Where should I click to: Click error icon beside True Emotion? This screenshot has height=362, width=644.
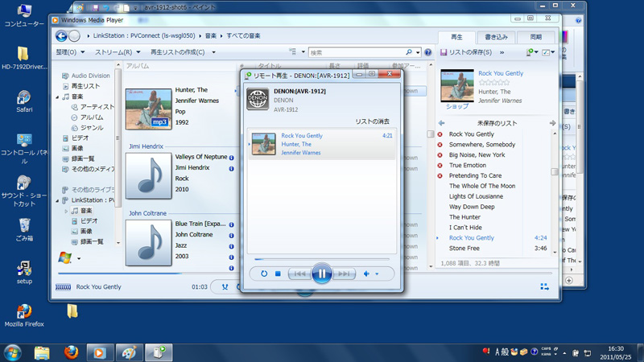(440, 166)
